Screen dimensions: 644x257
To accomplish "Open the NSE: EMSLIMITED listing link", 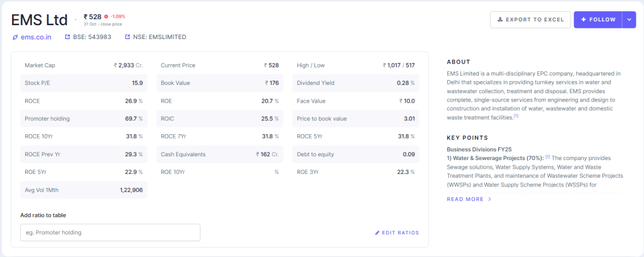I will tap(159, 37).
